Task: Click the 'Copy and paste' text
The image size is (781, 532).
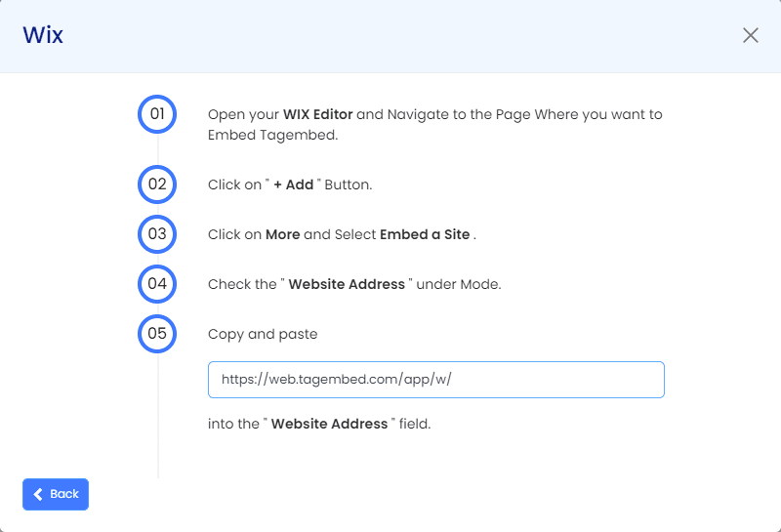Action: (263, 334)
